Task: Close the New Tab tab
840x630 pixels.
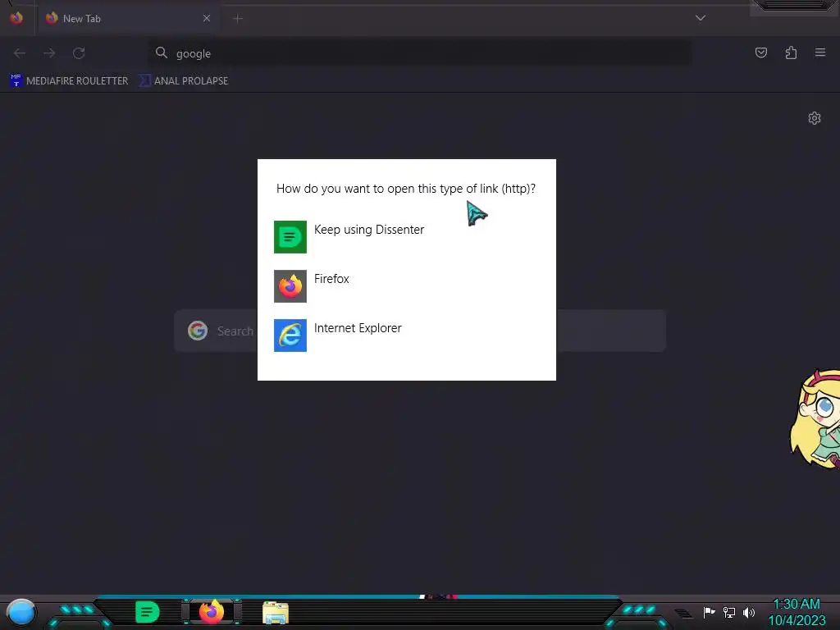Action: pos(206,18)
